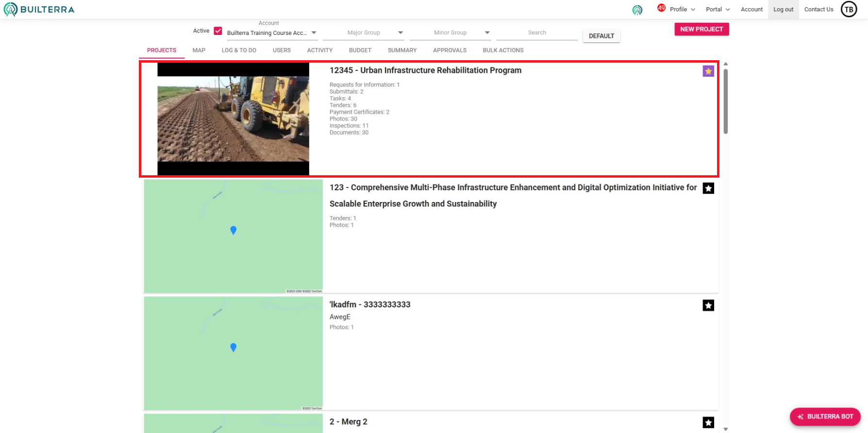The height and width of the screenshot is (433, 868).
Task: Unstar the Urban Infrastructure Rehabilitation Program project
Action: [x=708, y=71]
